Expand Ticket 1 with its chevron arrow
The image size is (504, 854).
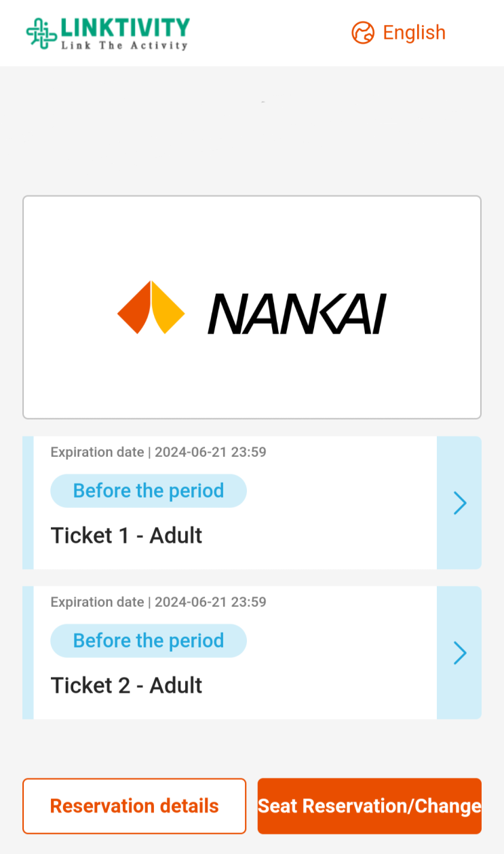[x=459, y=503]
